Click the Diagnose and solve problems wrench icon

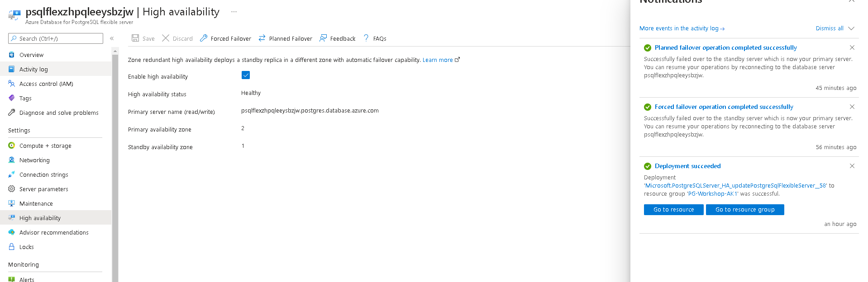pos(12,113)
